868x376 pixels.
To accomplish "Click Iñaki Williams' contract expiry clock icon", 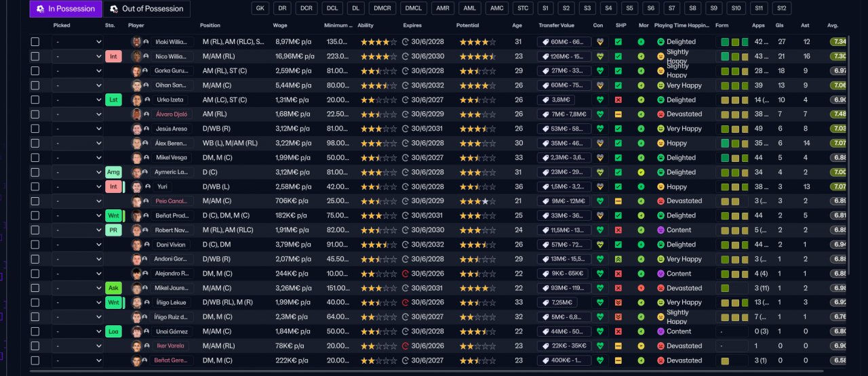I will point(406,42).
